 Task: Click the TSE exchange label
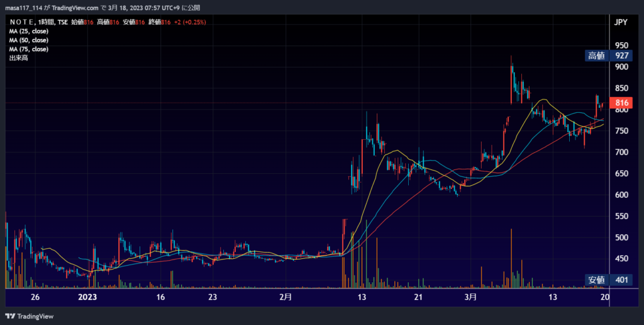62,22
